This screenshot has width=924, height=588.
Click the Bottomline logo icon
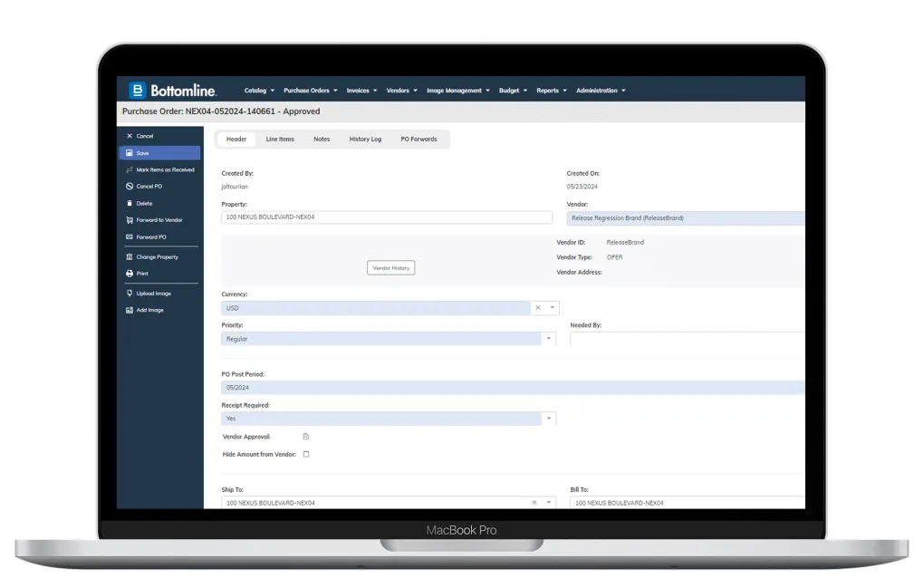point(138,90)
